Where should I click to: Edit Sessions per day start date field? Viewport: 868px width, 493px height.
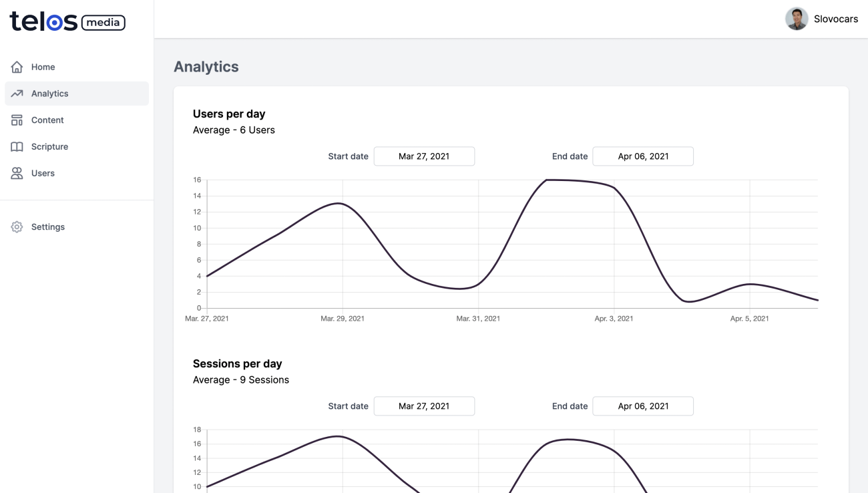pos(424,406)
